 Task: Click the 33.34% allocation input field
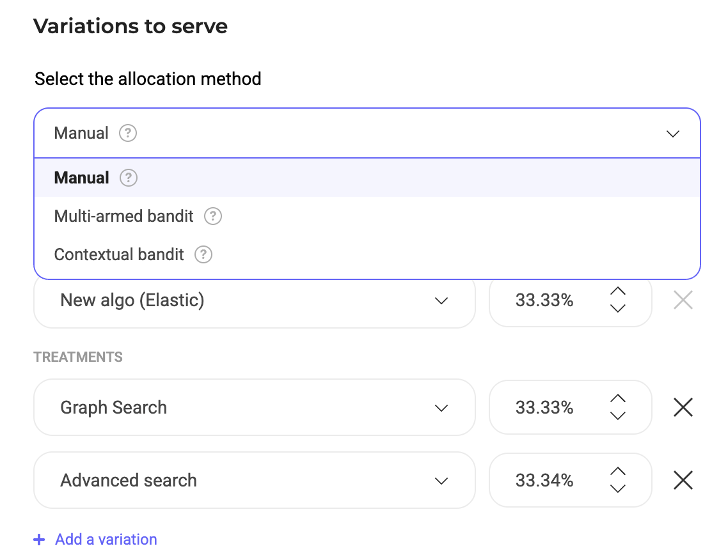pos(544,480)
